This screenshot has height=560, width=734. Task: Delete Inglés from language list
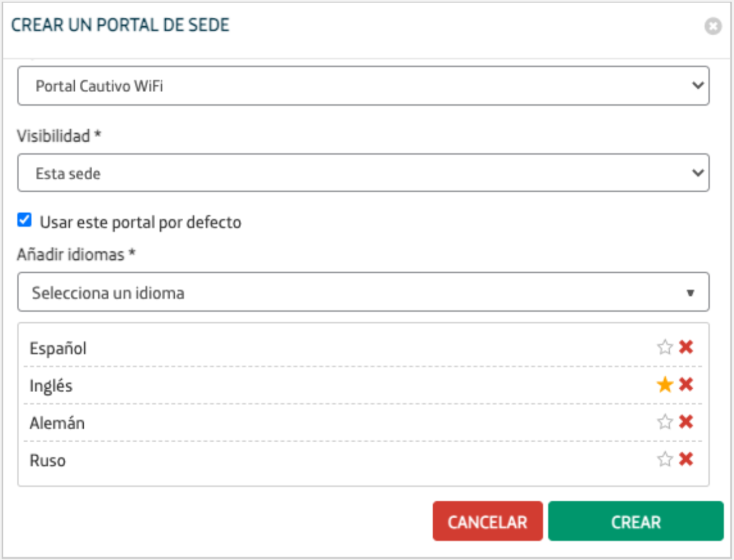pyautogui.click(x=686, y=385)
